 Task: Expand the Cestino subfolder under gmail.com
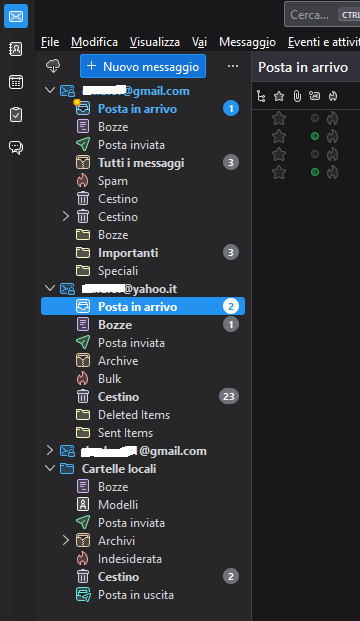(66, 216)
